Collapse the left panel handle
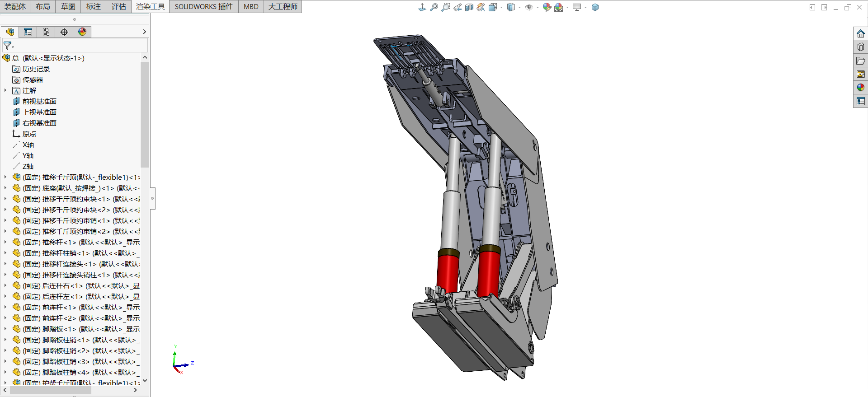The height and width of the screenshot is (397, 868). 153,198
